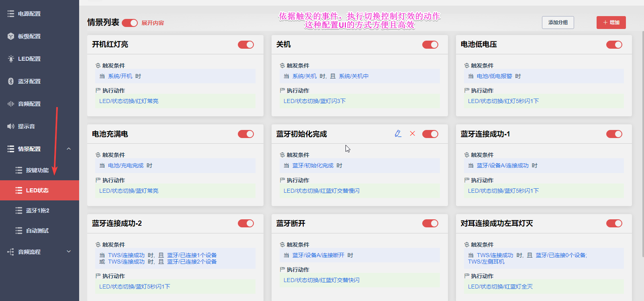Open the LED/状态切换/红蓝灯交替快闪 action link
The image size is (644, 301).
tap(321, 280)
